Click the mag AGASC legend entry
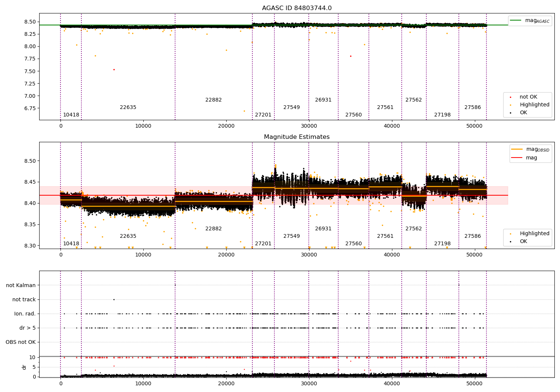Image resolution: width=560 pixels, height=392 pixels. (530, 21)
